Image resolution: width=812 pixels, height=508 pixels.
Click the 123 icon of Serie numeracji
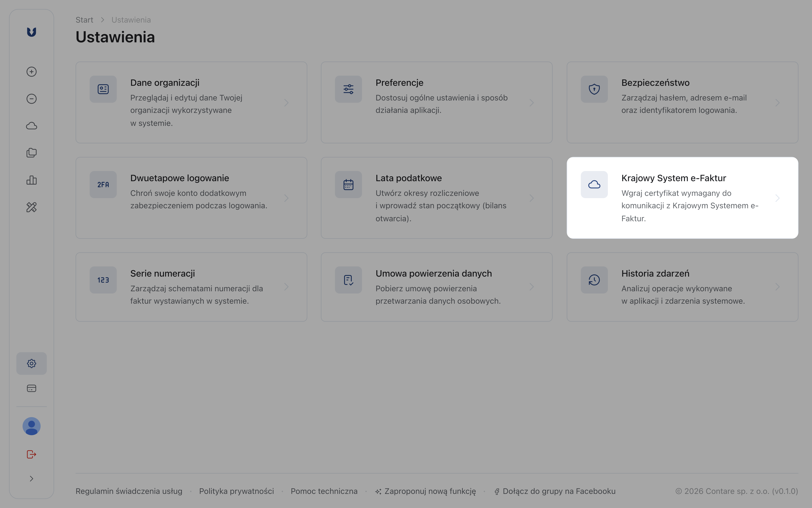103,280
